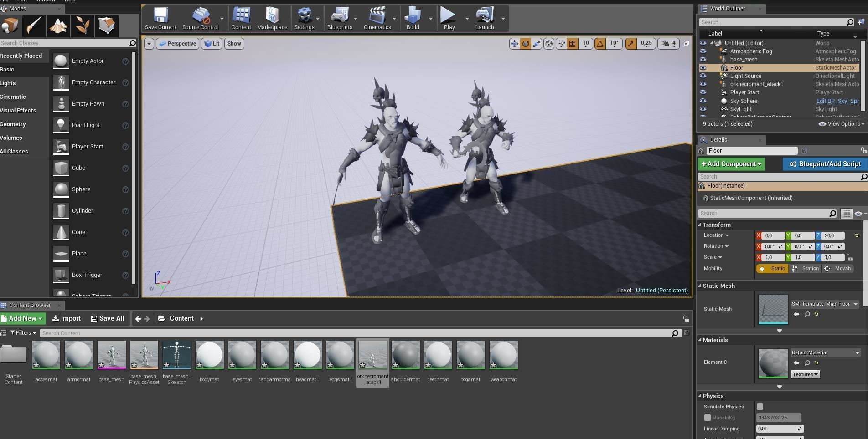Open the Edit BP_Sky_Sphere link

click(837, 101)
